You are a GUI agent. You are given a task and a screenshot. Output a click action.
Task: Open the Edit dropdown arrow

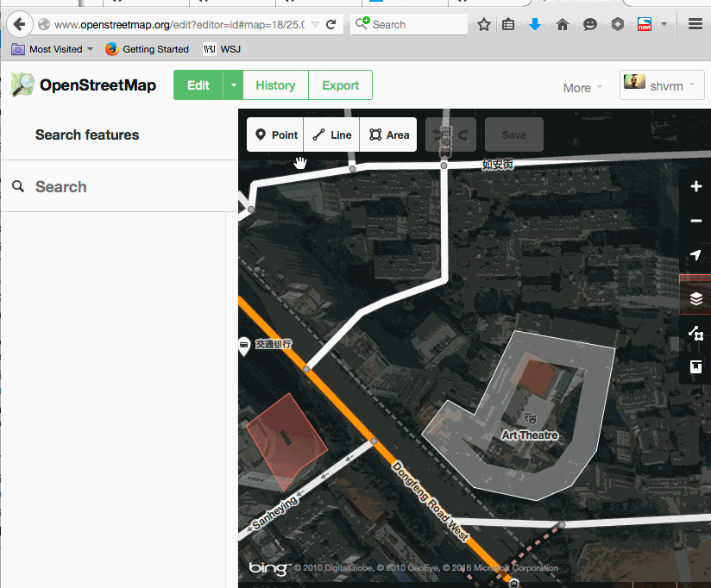coord(233,84)
